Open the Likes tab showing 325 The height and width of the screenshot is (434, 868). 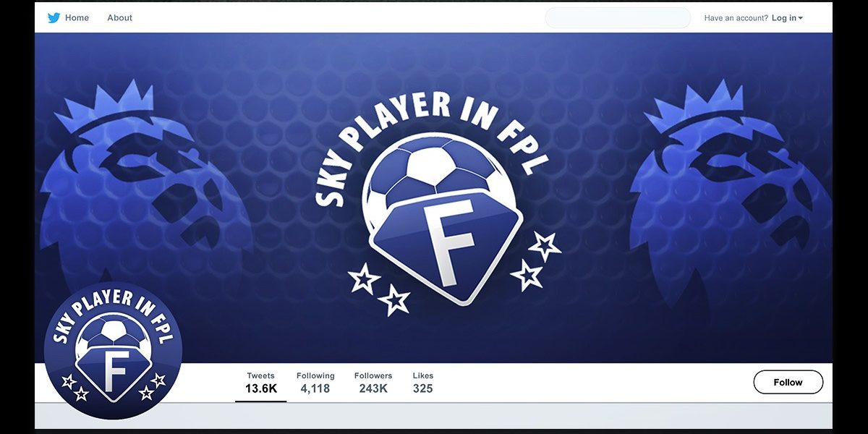pyautogui.click(x=423, y=383)
